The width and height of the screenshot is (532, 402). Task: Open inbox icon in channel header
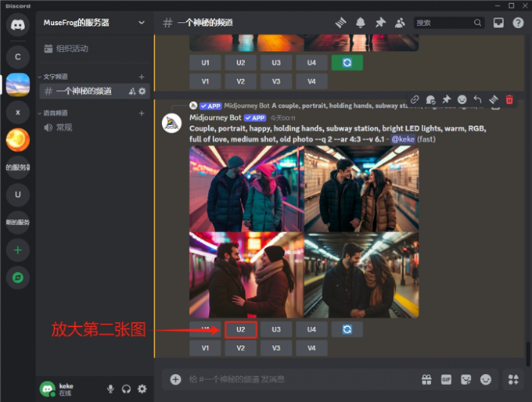pyautogui.click(x=498, y=23)
